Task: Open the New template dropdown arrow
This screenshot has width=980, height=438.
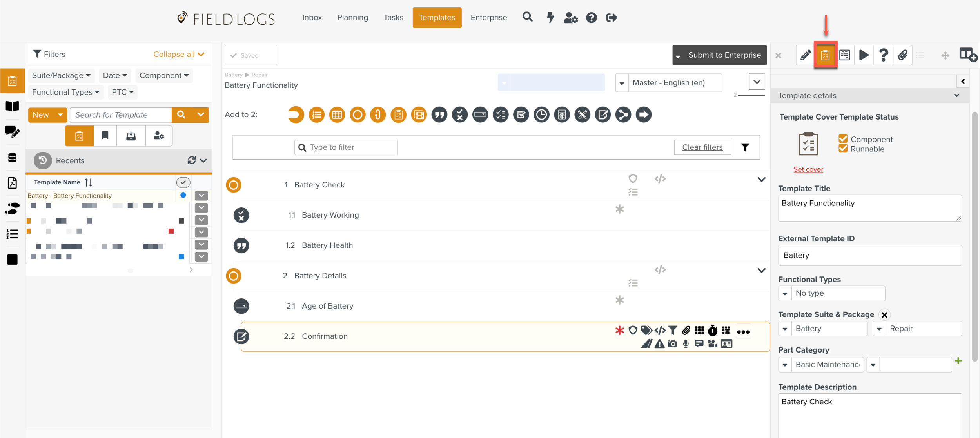Action: (60, 115)
